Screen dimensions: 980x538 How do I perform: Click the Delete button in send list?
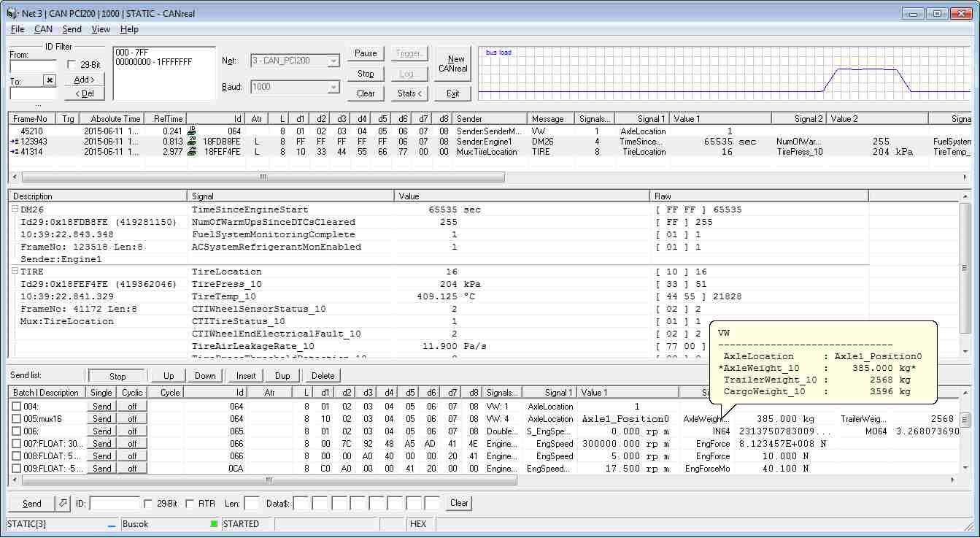tap(323, 376)
